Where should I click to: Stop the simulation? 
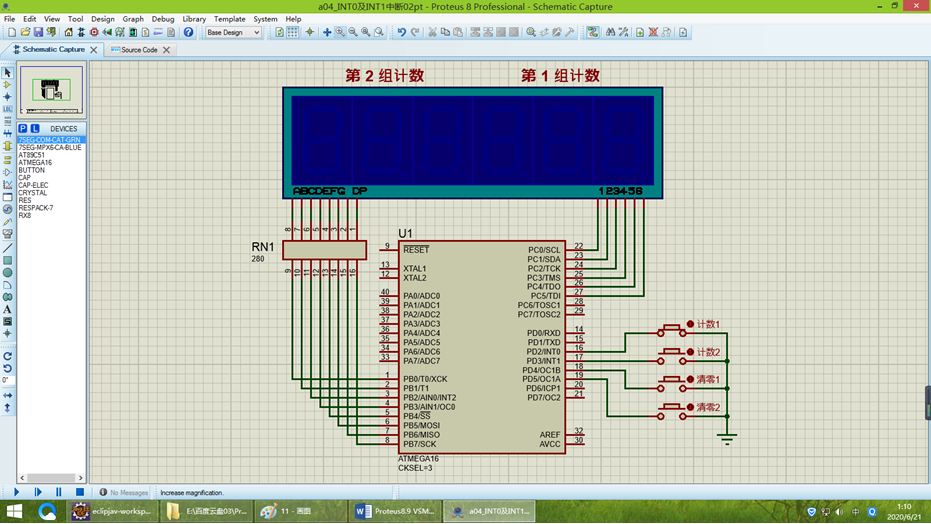pyautogui.click(x=80, y=492)
